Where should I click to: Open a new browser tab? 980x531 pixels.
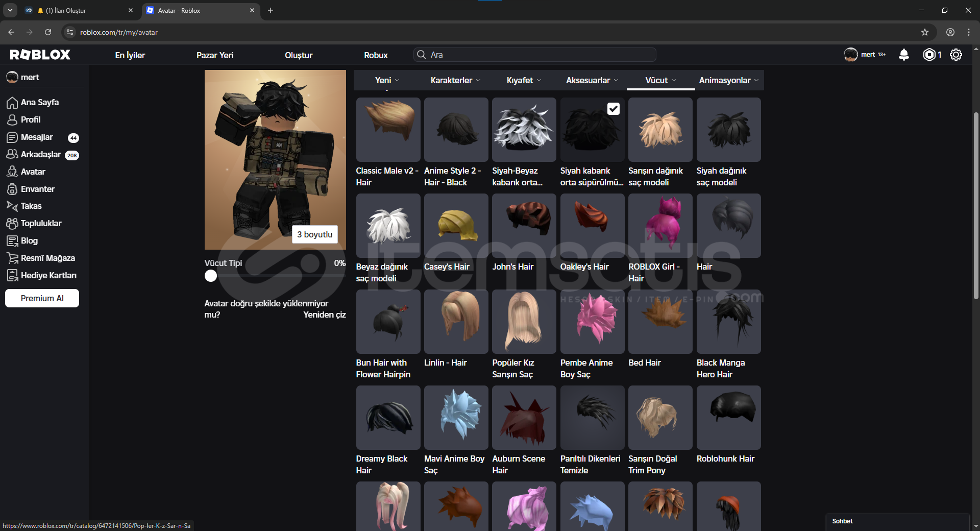coord(271,10)
